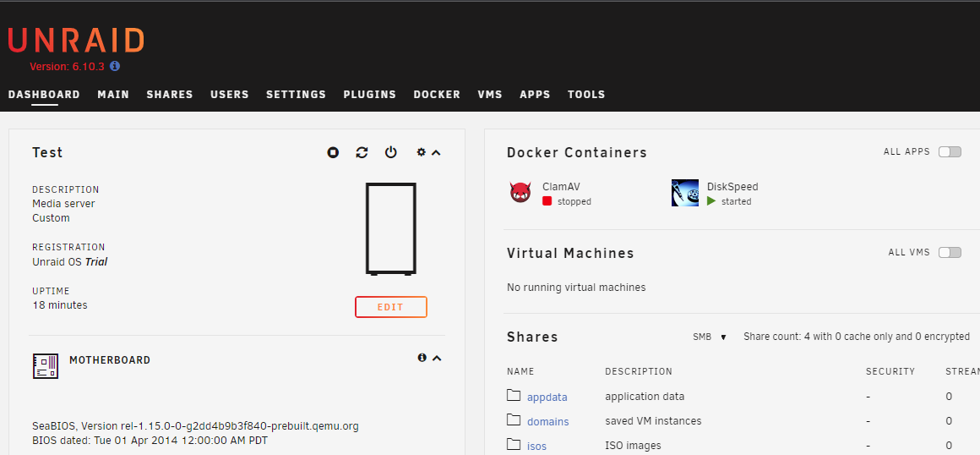The image size is (980, 455).
Task: Click the green started status of DiskSpeed
Action: coord(729,201)
